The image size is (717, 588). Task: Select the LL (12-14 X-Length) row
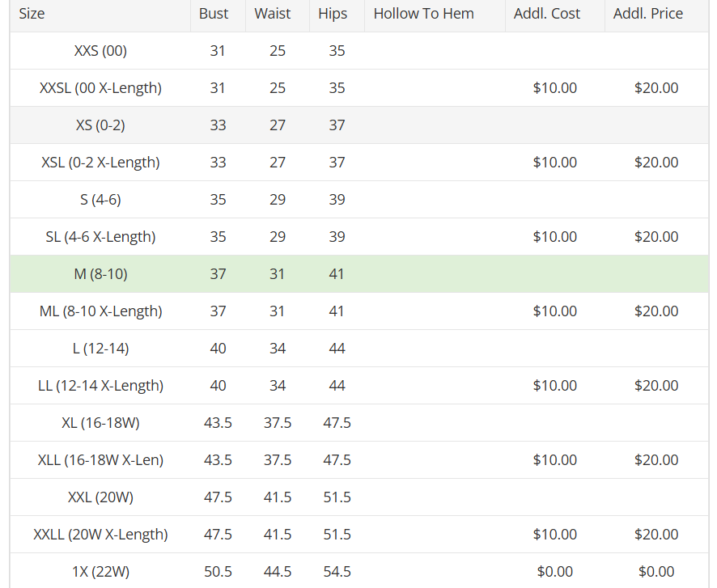tap(359, 386)
